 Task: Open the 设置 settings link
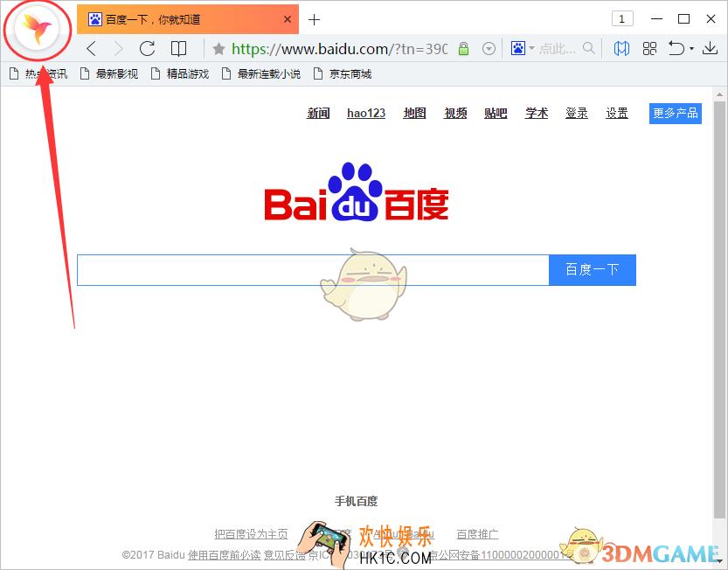click(x=617, y=113)
